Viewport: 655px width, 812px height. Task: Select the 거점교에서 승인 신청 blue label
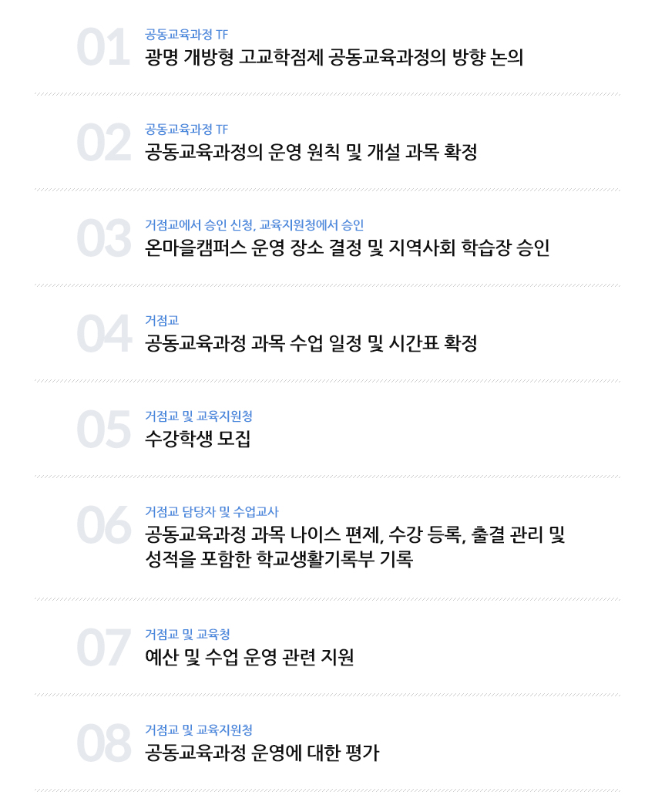tap(254, 225)
